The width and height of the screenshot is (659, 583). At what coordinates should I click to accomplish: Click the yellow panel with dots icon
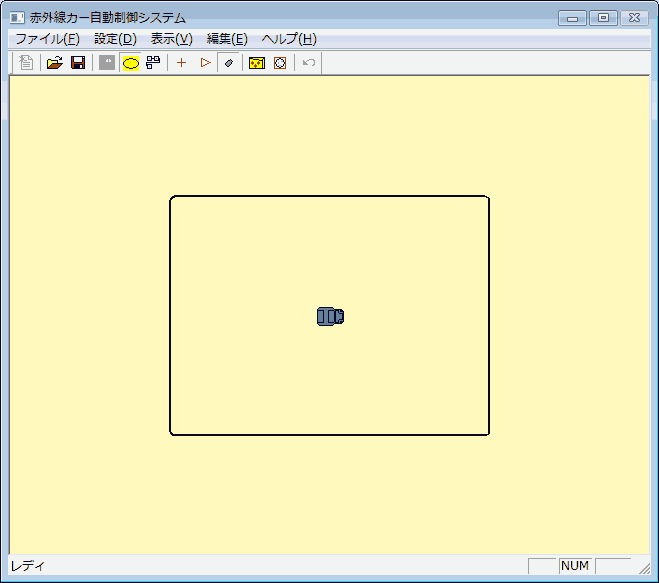[257, 63]
